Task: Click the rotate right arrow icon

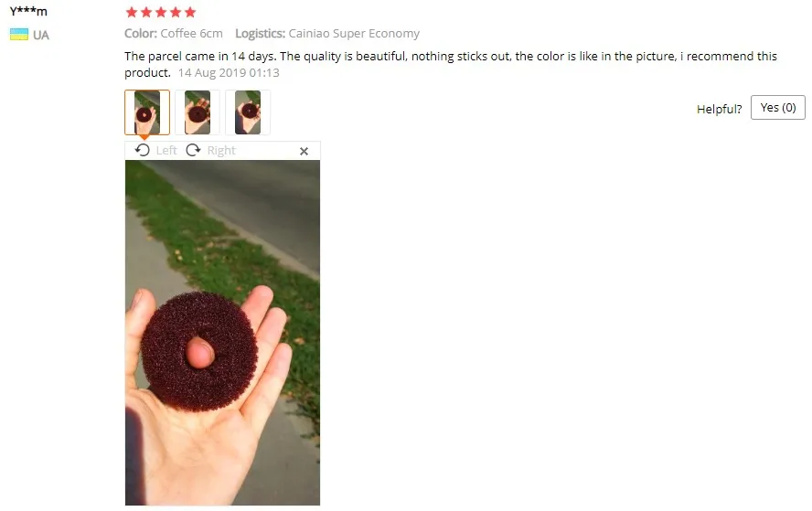Action: pos(193,150)
